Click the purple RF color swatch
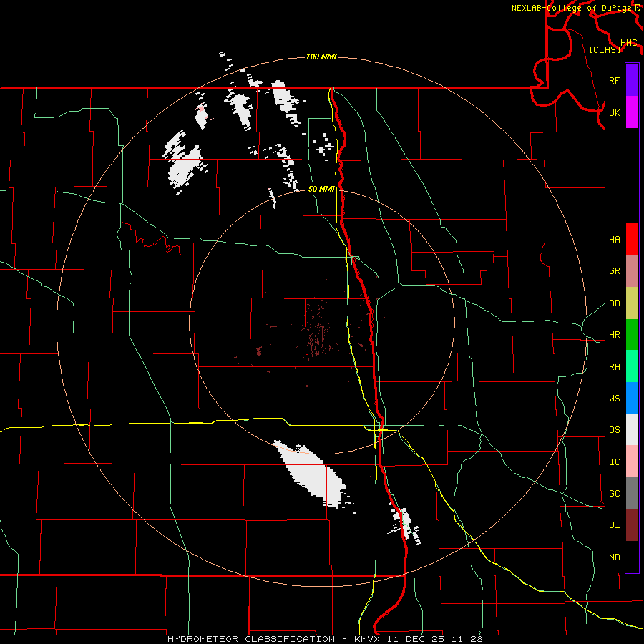 point(632,80)
